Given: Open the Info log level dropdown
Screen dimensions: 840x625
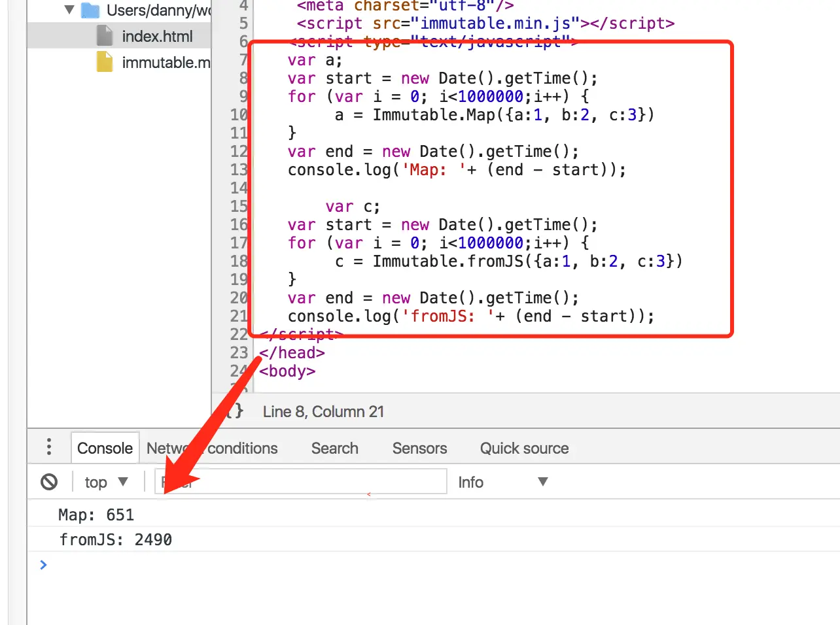Looking at the screenshot, I should (502, 482).
